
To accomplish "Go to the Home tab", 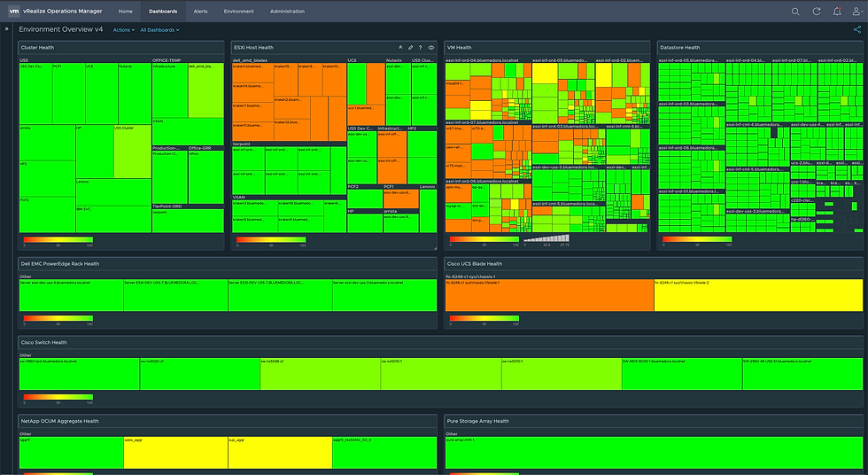I will (x=125, y=11).
